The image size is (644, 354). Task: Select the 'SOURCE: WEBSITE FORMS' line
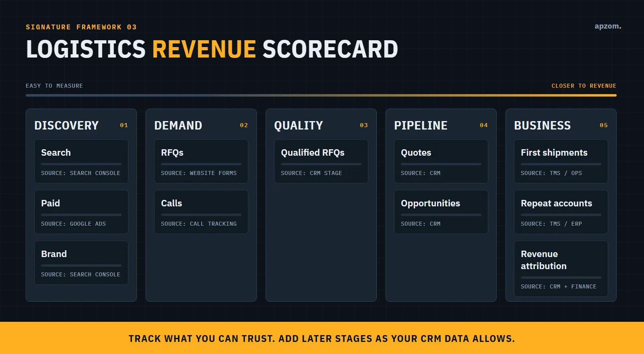[199, 173]
